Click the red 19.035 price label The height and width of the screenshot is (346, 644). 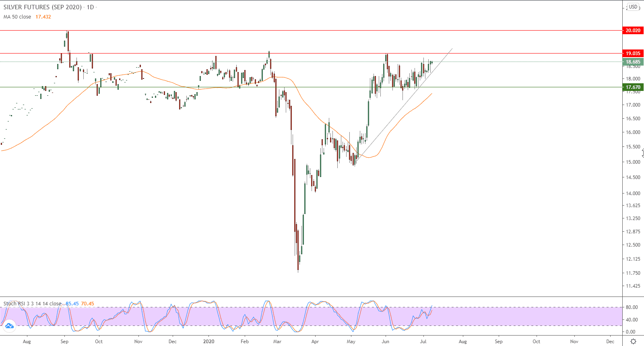(x=633, y=54)
